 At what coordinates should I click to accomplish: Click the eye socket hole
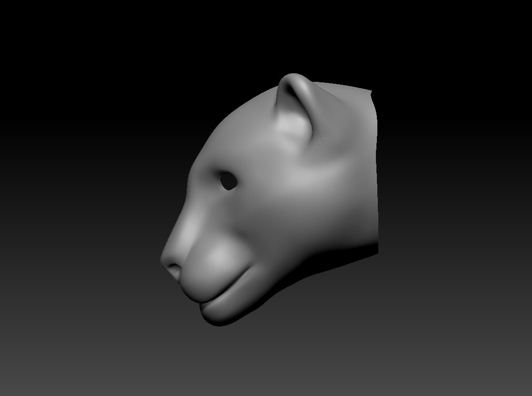coord(229,181)
